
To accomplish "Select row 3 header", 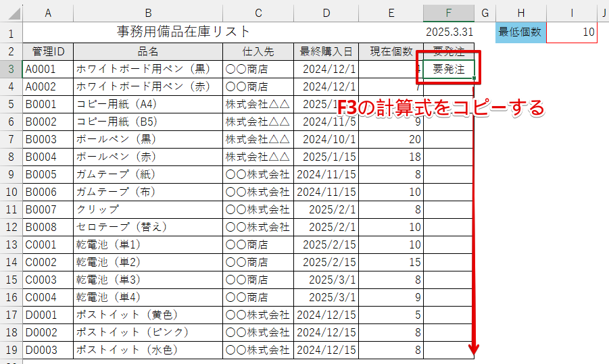I will pyautogui.click(x=11, y=69).
